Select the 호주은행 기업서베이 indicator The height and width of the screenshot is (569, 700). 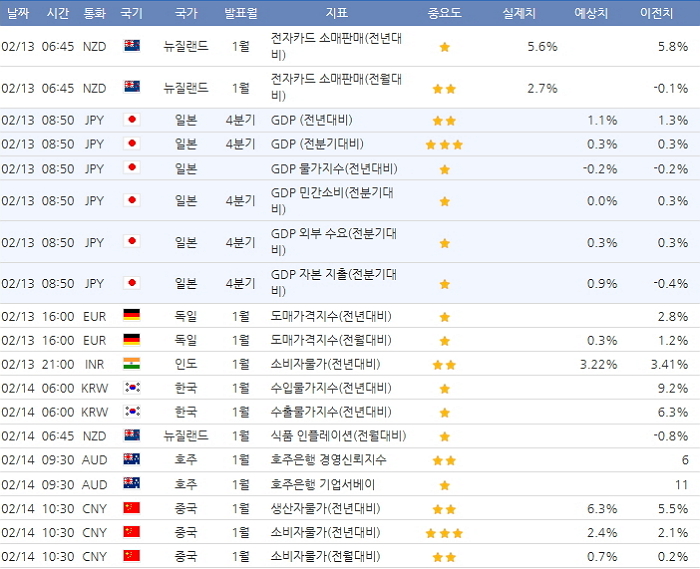pos(323,484)
